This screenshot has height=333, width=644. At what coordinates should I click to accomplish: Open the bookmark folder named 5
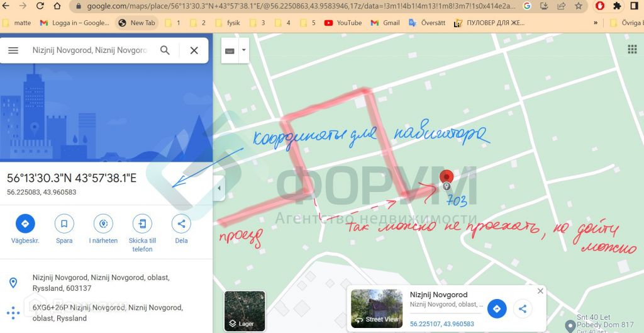pyautogui.click(x=308, y=23)
